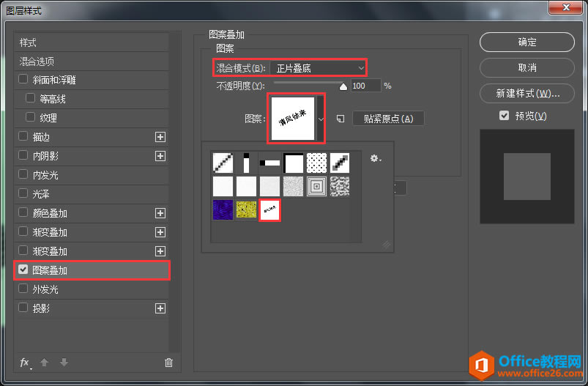This screenshot has width=588, height=386.
Task: Click the 取消 cancel button
Action: 527,67
